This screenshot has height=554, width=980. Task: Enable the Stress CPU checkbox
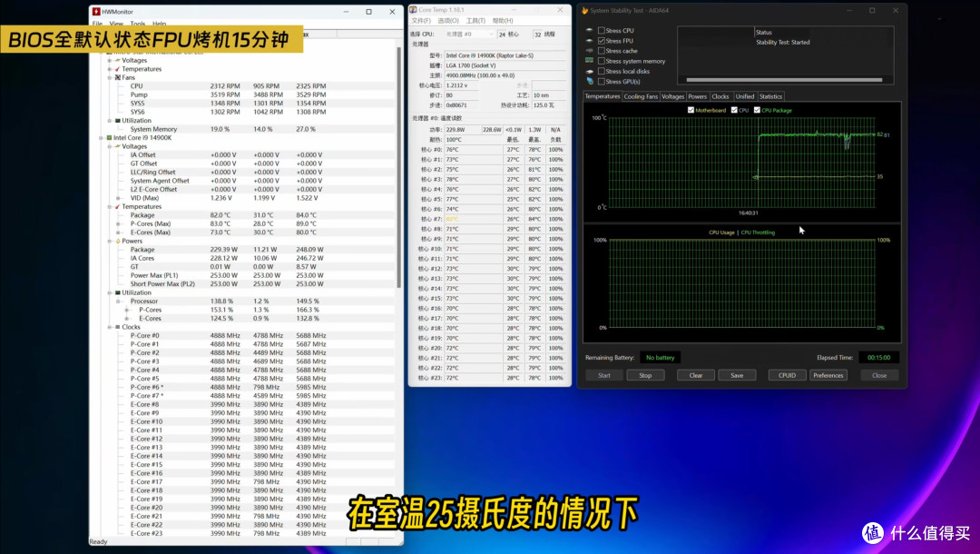[x=602, y=30]
